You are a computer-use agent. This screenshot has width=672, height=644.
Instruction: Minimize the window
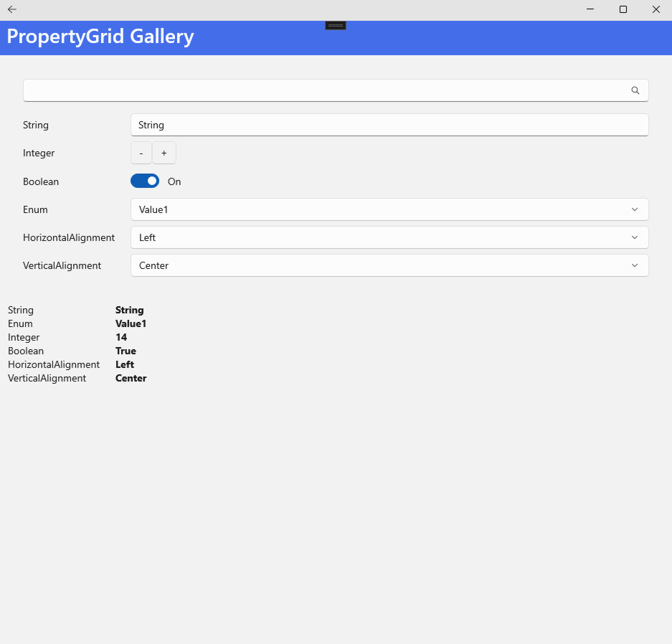coord(590,9)
